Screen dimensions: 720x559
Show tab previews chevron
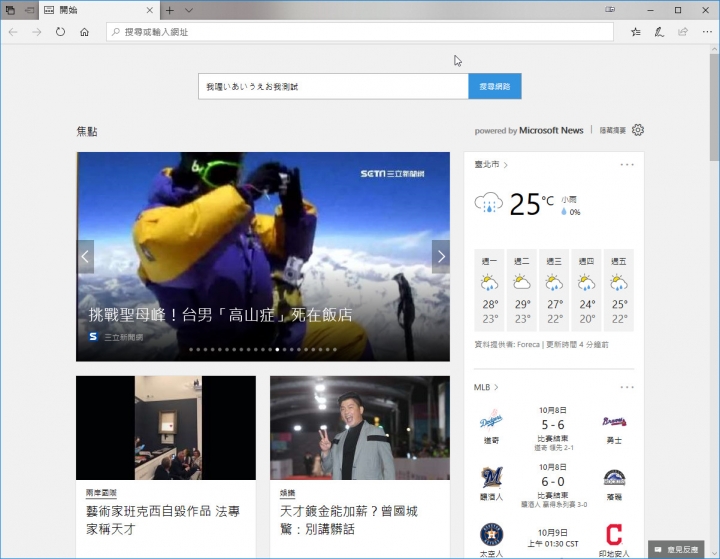189,10
